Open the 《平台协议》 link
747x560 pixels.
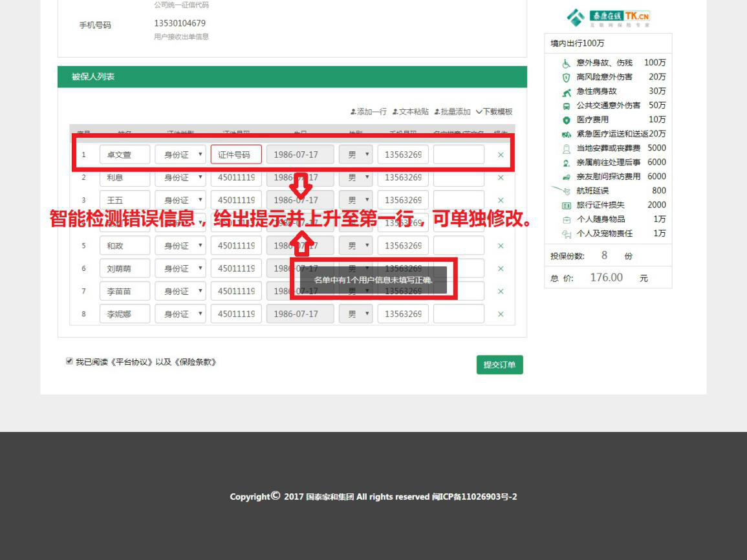coord(133,362)
